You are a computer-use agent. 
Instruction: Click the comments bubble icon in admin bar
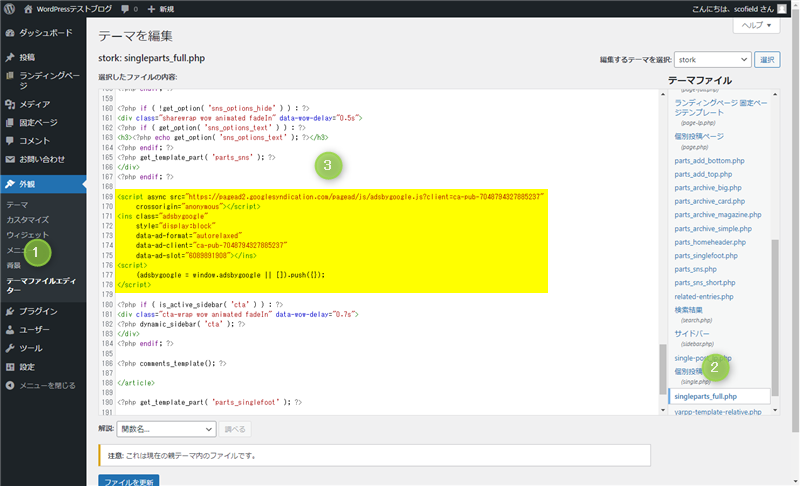(x=125, y=9)
